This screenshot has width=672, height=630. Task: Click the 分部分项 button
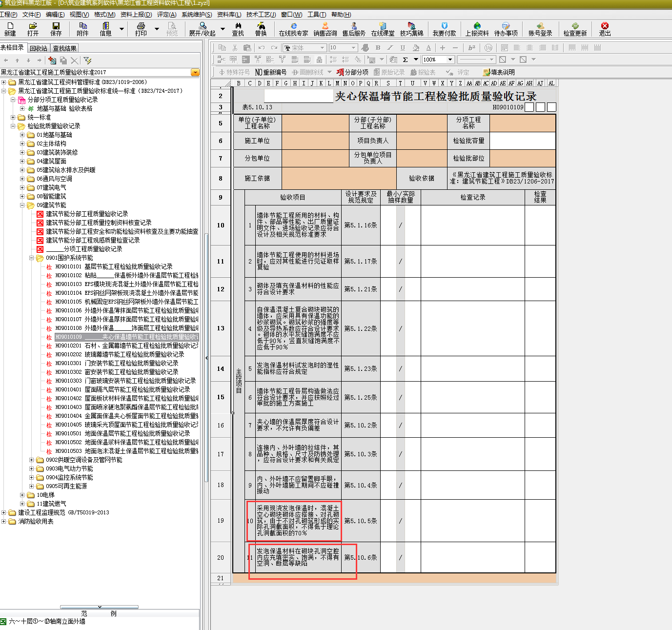coord(352,72)
